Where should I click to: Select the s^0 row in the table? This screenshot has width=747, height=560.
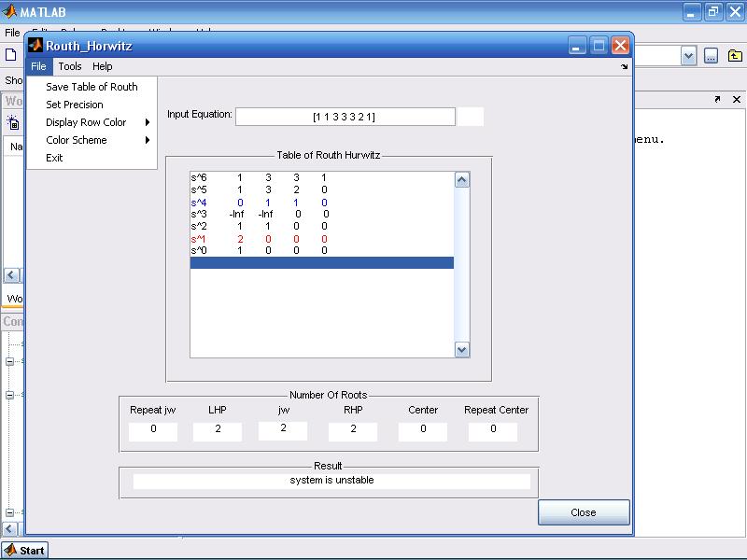pos(321,250)
